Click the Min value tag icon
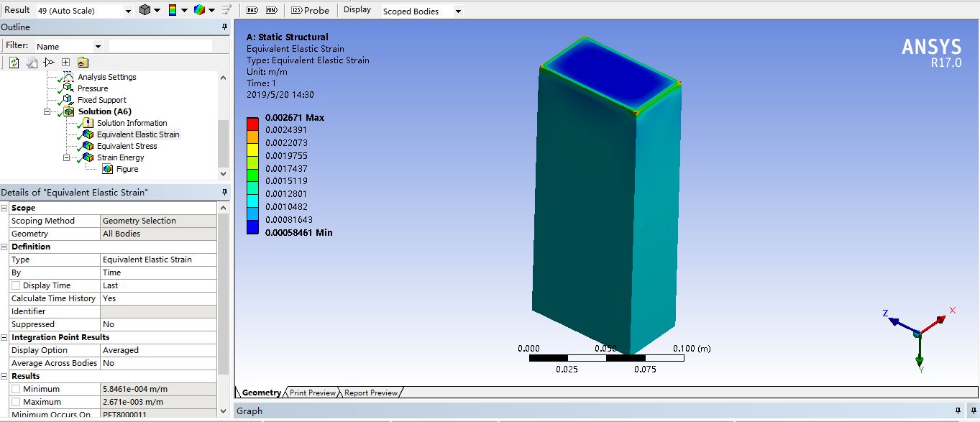Image resolution: width=980 pixels, height=422 pixels. pos(271,10)
